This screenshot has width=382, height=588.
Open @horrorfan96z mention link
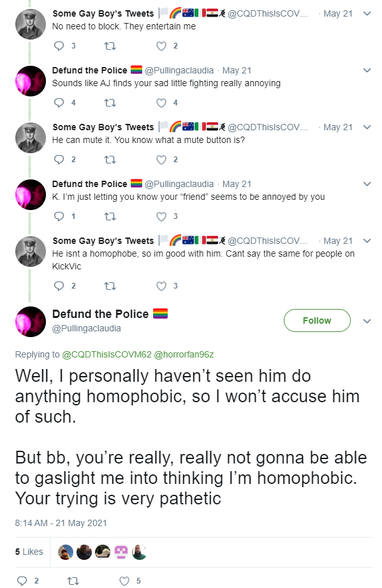(184, 354)
